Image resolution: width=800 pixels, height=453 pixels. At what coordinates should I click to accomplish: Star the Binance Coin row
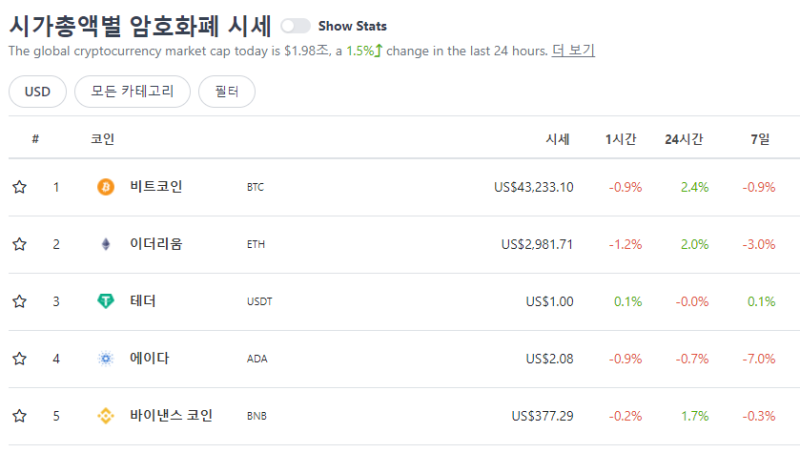[x=19, y=416]
